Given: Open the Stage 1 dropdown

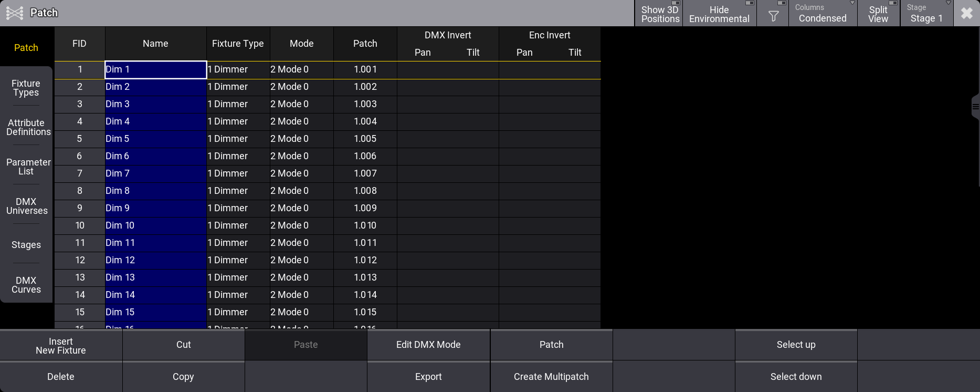Looking at the screenshot, I should tap(926, 13).
